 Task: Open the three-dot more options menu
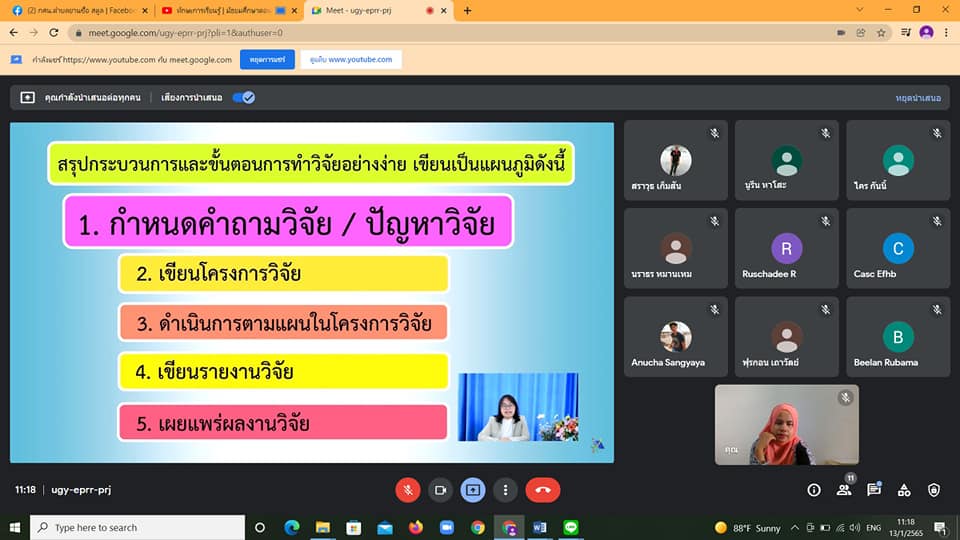(506, 490)
